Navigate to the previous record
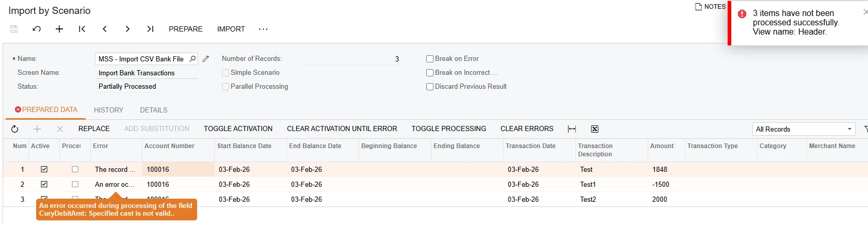 tap(105, 29)
